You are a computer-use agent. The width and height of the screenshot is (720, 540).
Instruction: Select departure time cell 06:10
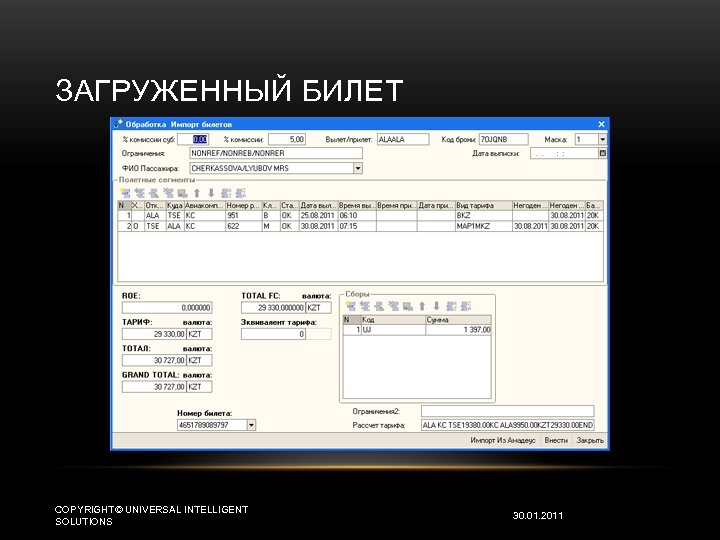357,215
